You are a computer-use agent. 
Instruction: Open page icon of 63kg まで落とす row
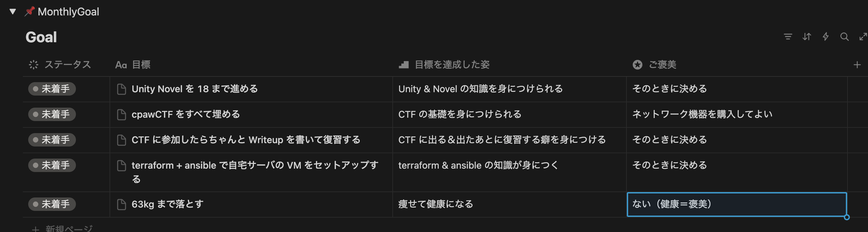121,205
